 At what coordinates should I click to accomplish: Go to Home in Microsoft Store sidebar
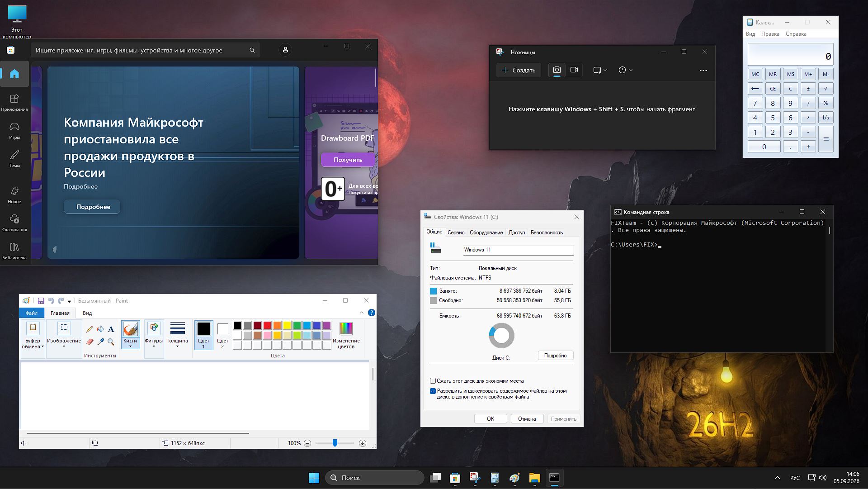(14, 74)
